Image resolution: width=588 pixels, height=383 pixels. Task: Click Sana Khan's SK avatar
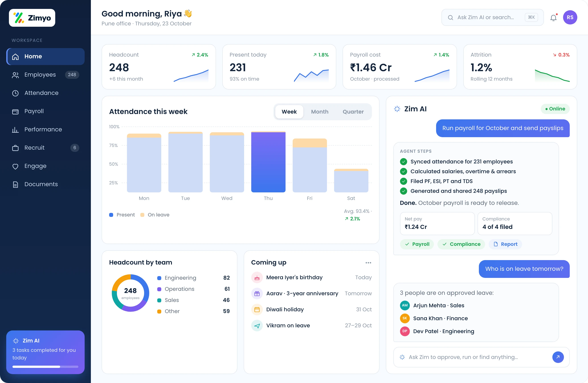pos(405,319)
